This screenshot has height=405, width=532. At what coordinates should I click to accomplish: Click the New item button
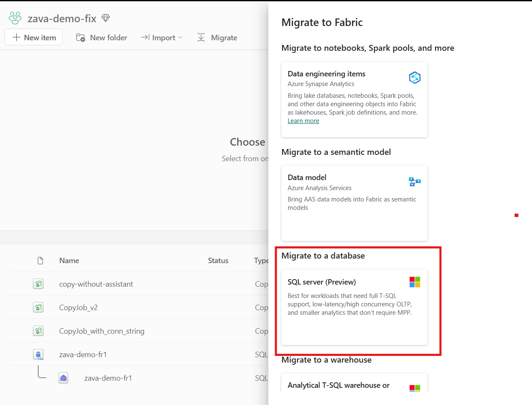click(33, 37)
